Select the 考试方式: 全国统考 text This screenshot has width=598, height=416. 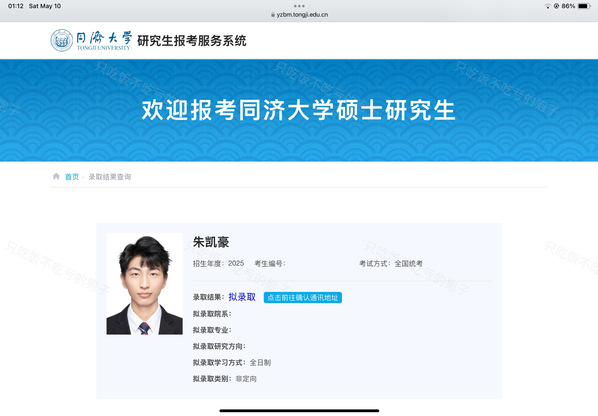[391, 263]
